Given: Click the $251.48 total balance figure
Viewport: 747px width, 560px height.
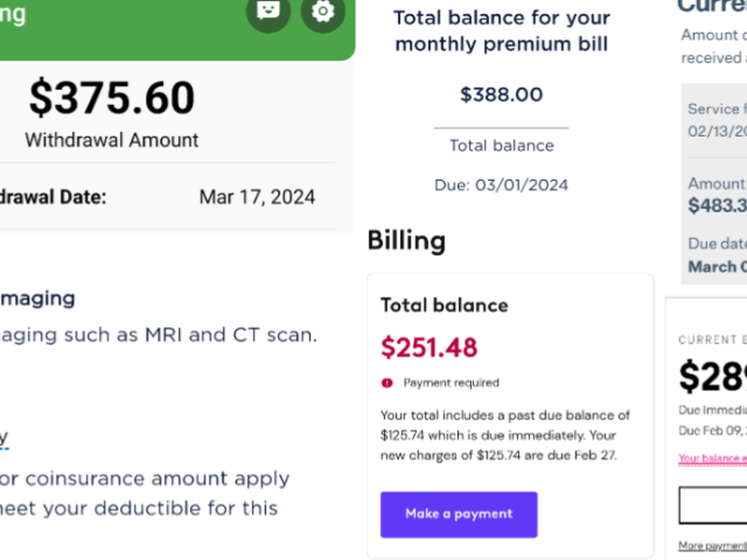Looking at the screenshot, I should (x=429, y=347).
